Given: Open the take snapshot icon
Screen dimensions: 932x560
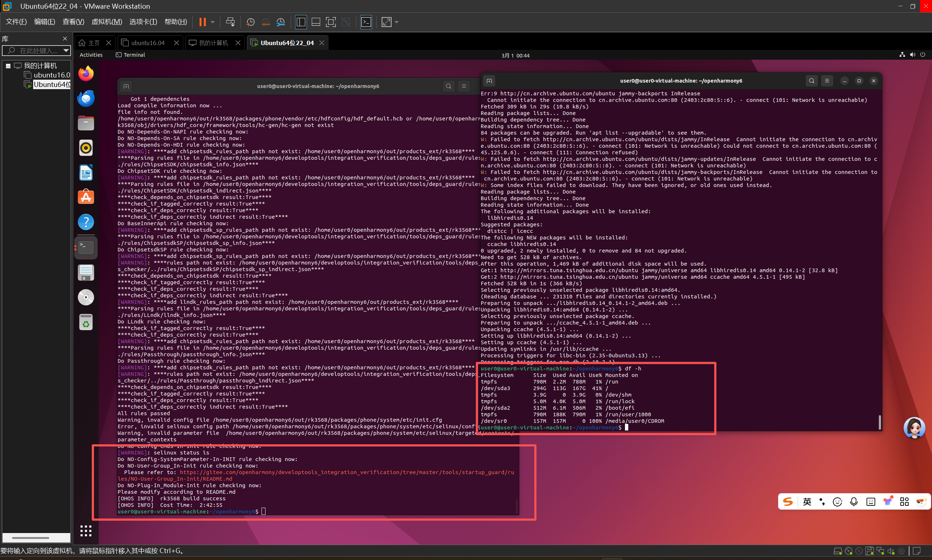Looking at the screenshot, I should [250, 22].
